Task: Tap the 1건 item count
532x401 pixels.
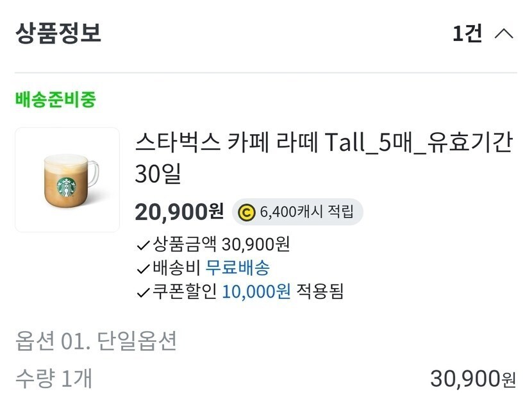Action: pos(467,33)
